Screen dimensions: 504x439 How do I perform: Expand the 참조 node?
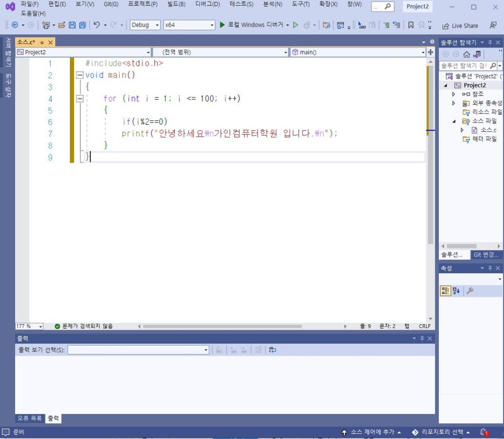[x=453, y=94]
